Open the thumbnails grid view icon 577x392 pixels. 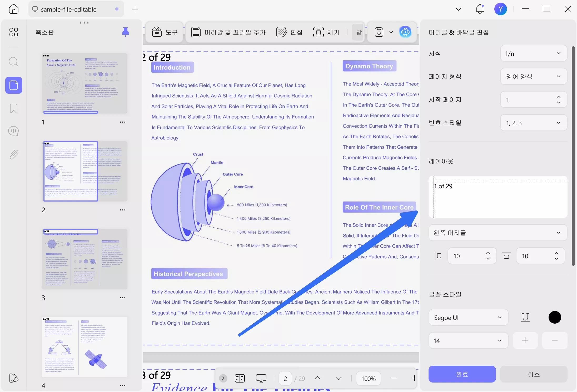14,32
